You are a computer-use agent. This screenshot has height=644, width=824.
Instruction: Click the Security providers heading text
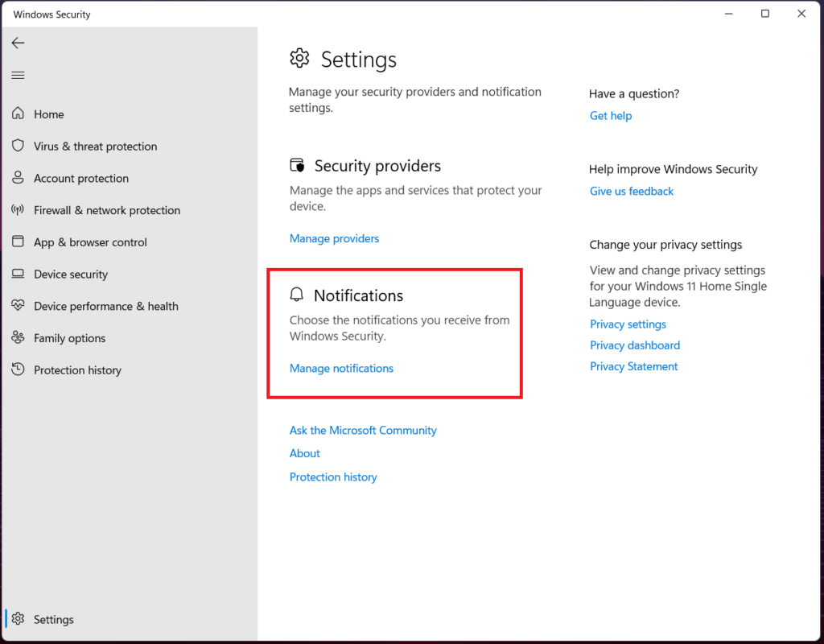pyautogui.click(x=377, y=166)
